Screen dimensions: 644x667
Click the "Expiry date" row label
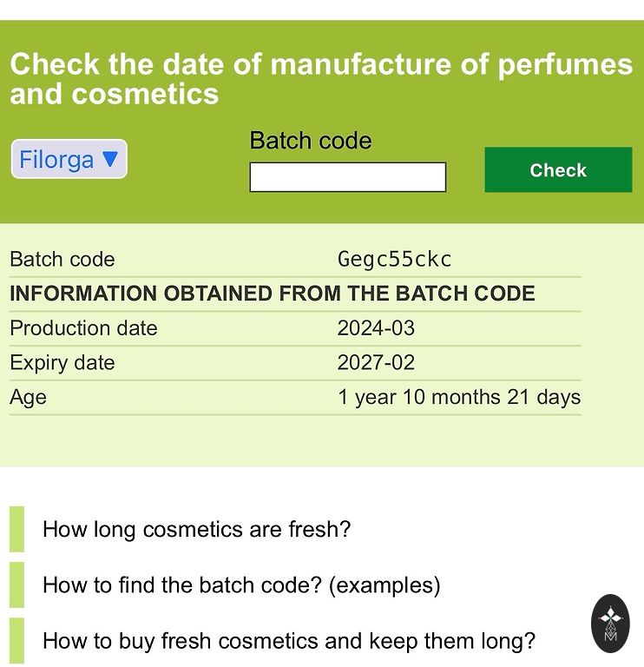point(62,363)
